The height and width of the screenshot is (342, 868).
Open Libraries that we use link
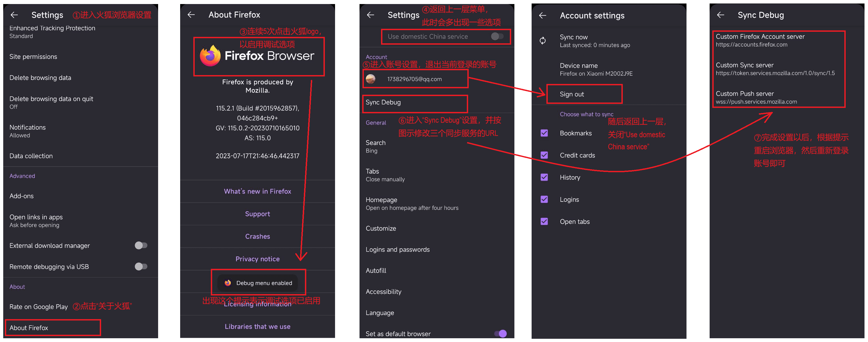pos(257,326)
